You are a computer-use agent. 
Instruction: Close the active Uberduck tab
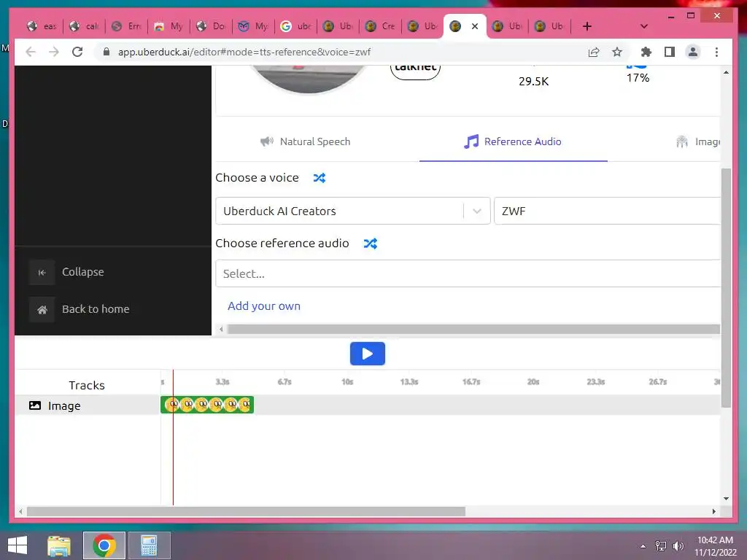(474, 27)
